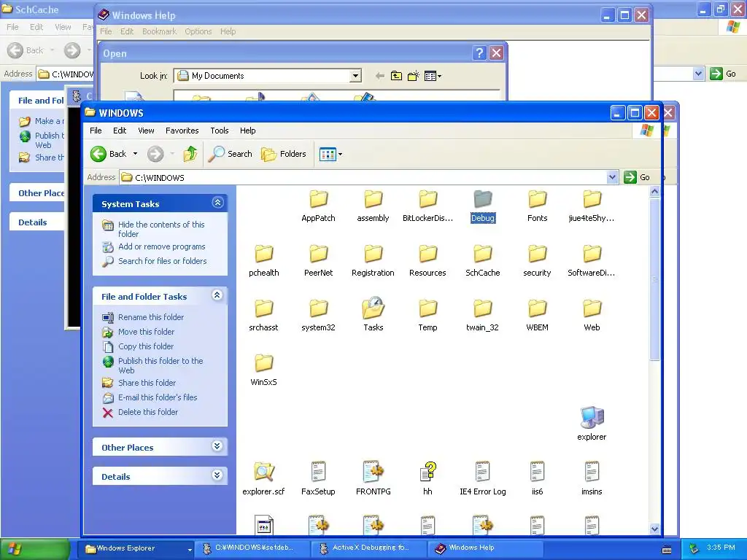Select the Resources folder icon
The image size is (747, 560).
click(427, 254)
